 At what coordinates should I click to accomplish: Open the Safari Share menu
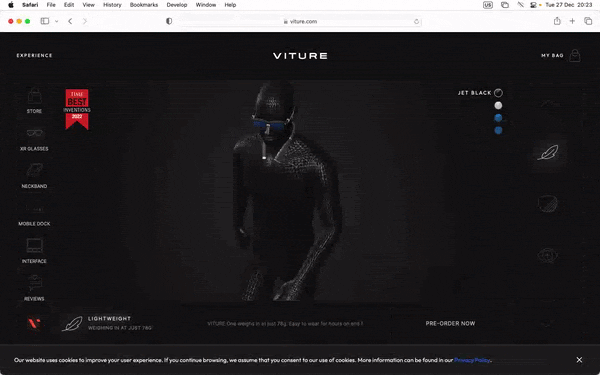pyautogui.click(x=557, y=21)
